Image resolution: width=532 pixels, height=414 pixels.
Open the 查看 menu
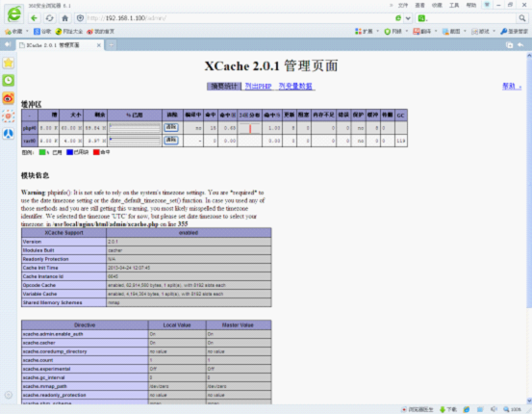[x=420, y=5]
